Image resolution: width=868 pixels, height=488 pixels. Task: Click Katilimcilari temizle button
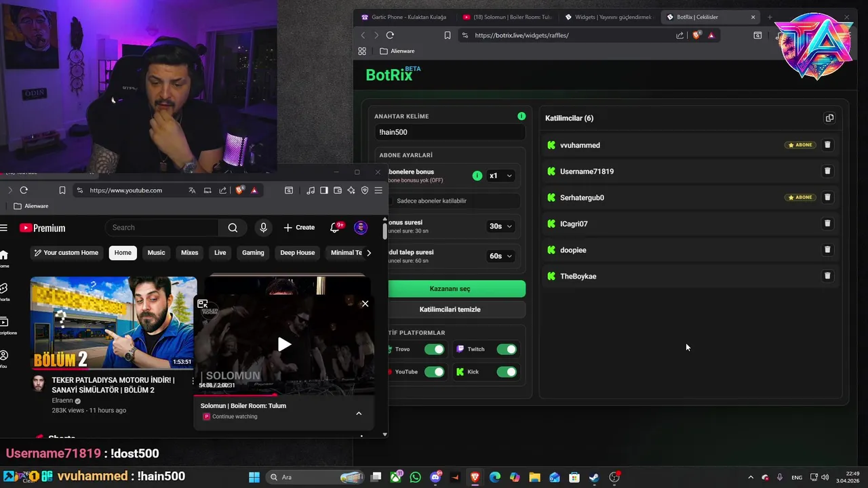pos(456,310)
